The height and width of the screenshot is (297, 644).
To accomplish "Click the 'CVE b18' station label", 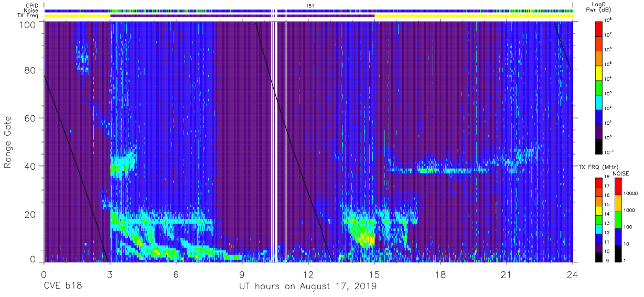I will point(62,287).
